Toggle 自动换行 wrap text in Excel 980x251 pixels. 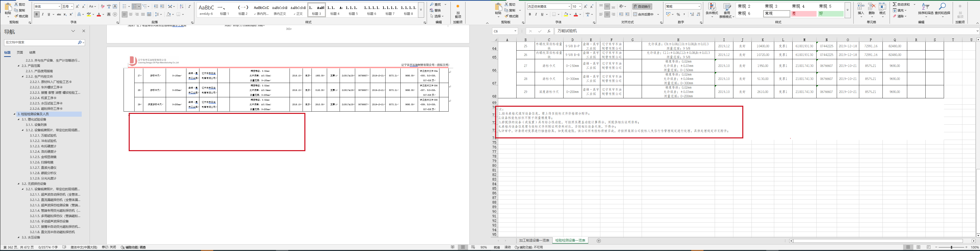tap(642, 6)
